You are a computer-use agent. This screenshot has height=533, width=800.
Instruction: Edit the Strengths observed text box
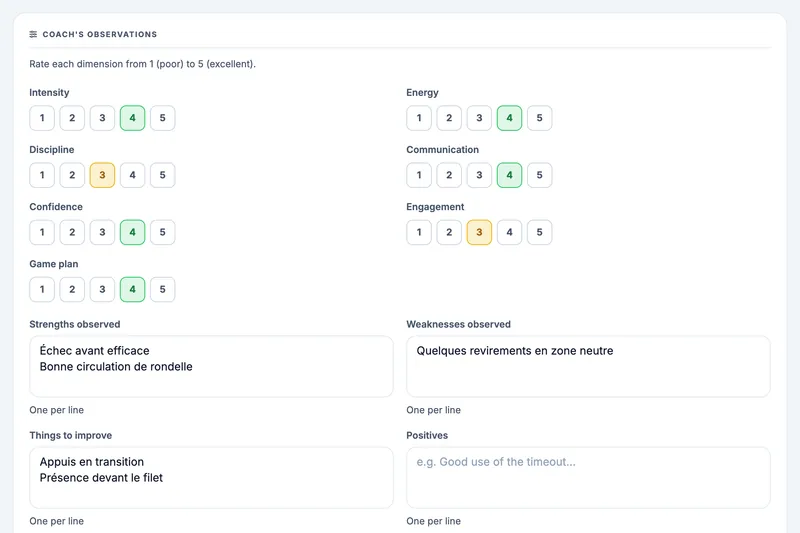pos(211,366)
